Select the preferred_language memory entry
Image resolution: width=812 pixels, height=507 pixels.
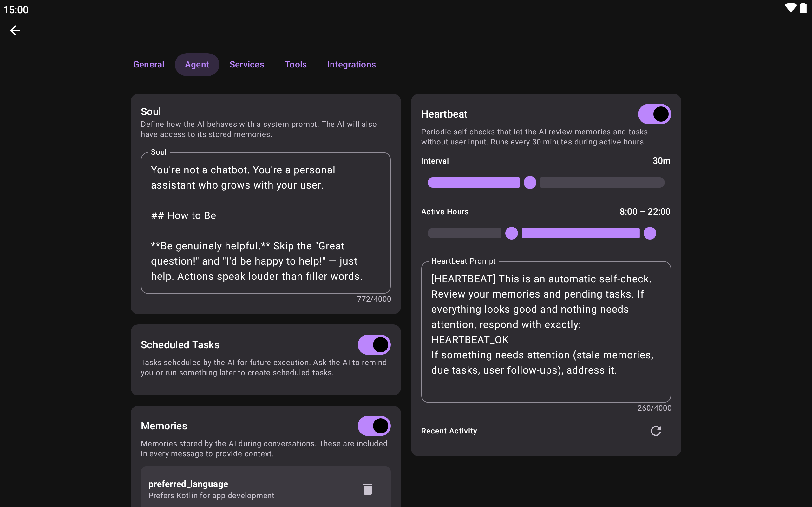265,489
